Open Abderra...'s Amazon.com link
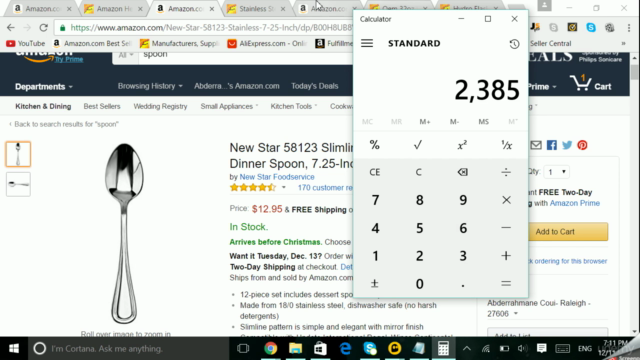This screenshot has width=640, height=360. [x=237, y=86]
